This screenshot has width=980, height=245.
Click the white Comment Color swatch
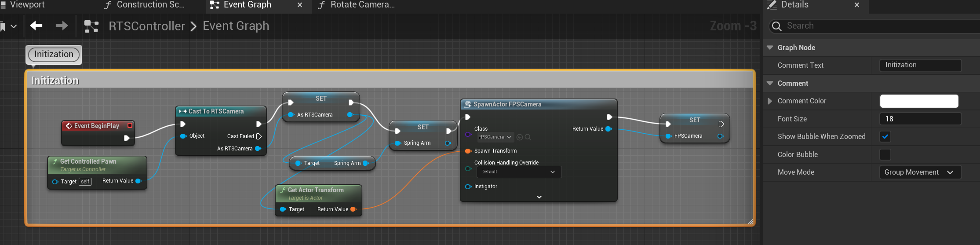pos(919,101)
